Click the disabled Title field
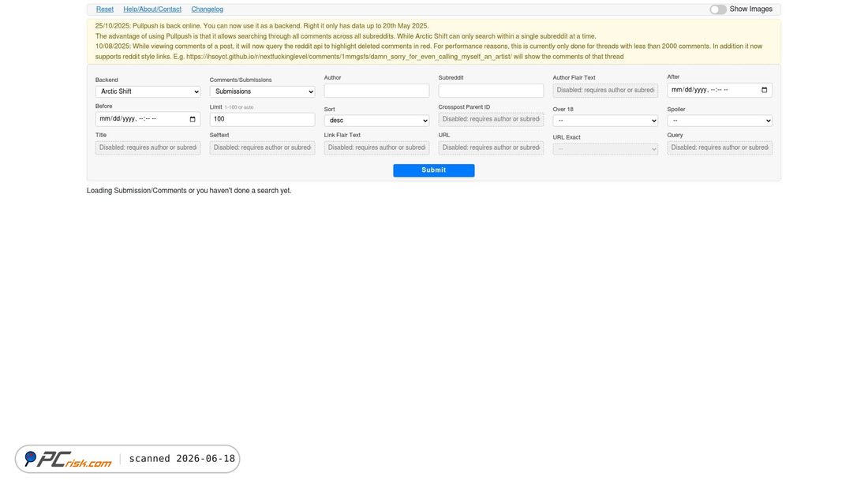The image size is (868, 488). (148, 147)
